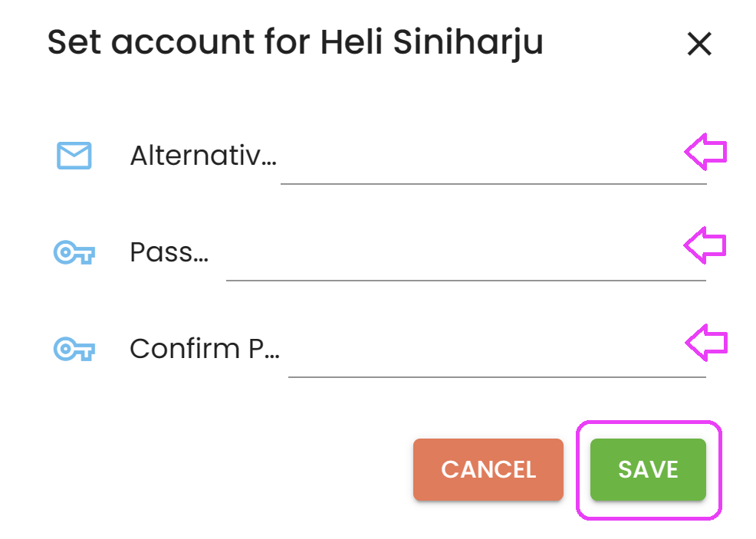Click the blue envelope mail icon

(x=74, y=155)
